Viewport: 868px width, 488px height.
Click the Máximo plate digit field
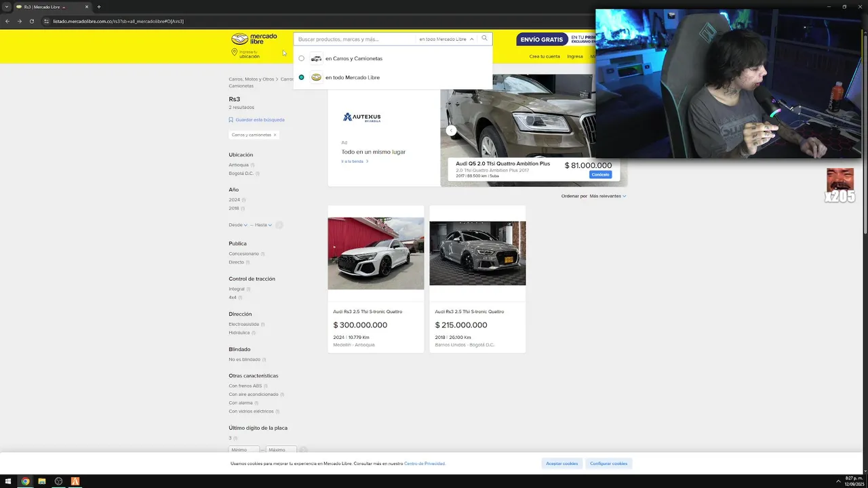click(281, 450)
